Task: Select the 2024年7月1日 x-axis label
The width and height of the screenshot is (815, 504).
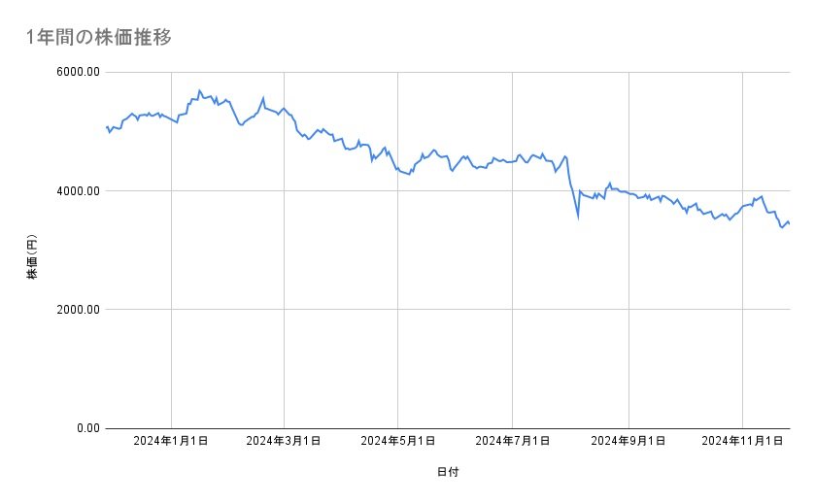Action: pos(511,441)
